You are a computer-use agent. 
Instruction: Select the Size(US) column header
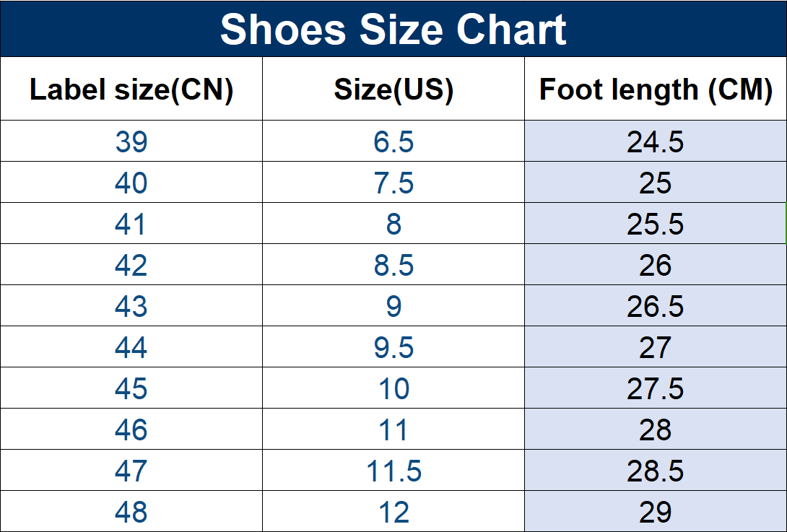pos(393,90)
